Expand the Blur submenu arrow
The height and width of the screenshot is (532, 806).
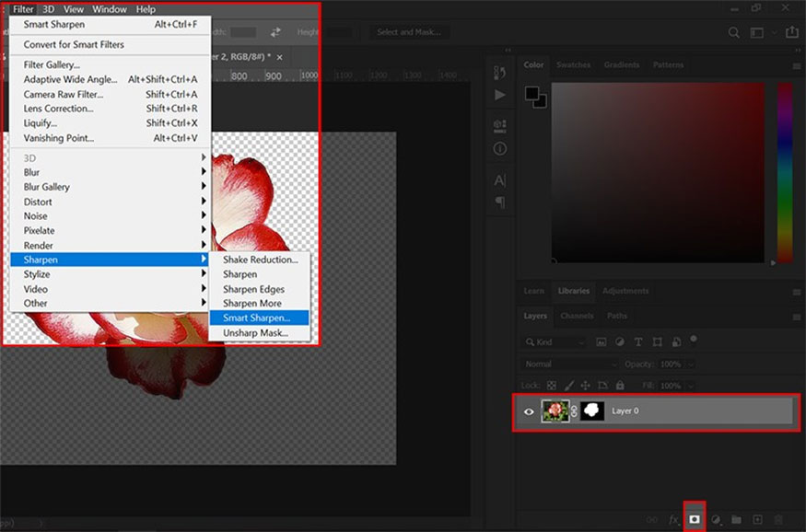click(x=204, y=171)
